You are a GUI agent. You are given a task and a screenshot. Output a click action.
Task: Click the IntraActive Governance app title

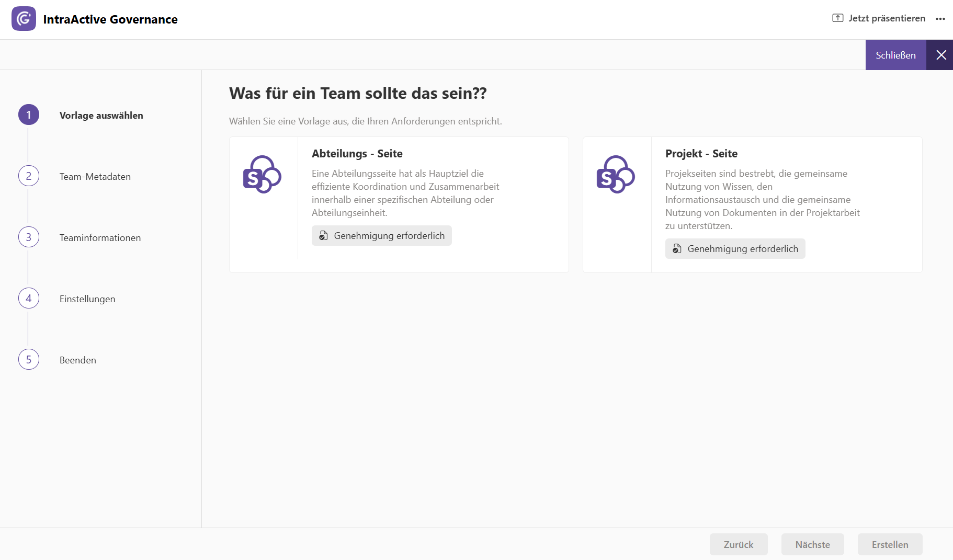pyautogui.click(x=110, y=19)
